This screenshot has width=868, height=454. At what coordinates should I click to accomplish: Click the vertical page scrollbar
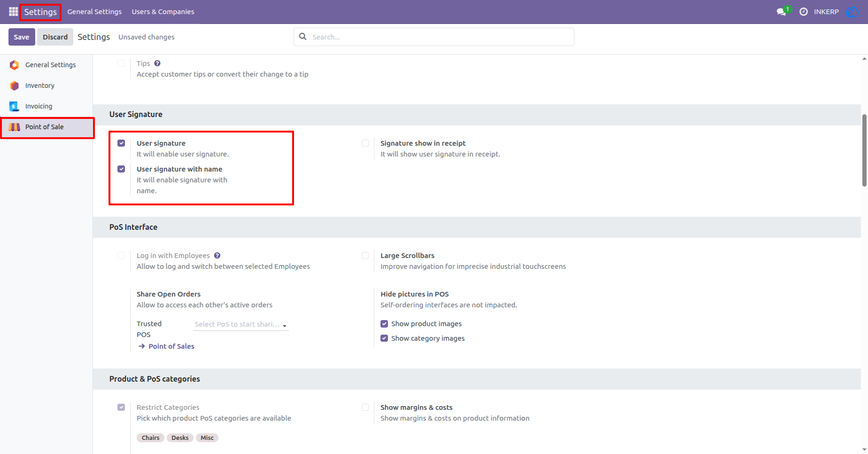click(x=864, y=150)
